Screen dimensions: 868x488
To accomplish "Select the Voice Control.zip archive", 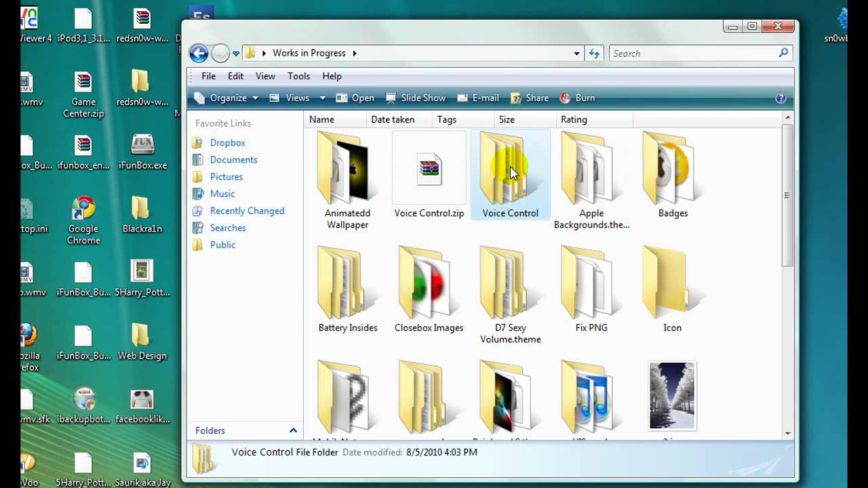I will point(429,175).
